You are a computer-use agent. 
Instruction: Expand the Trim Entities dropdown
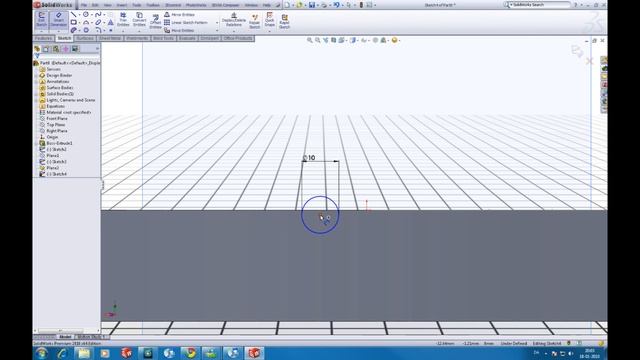pos(123,31)
